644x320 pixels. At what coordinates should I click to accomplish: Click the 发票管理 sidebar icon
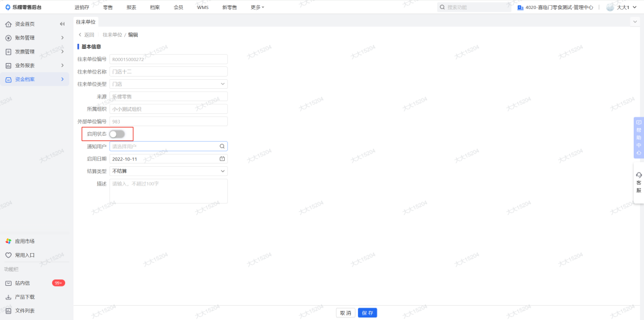click(8, 52)
